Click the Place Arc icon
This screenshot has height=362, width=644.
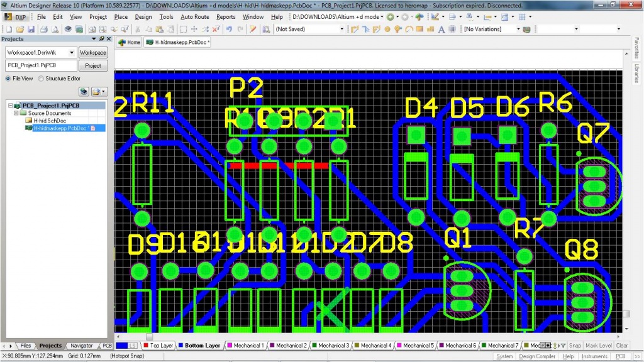tap(409, 29)
